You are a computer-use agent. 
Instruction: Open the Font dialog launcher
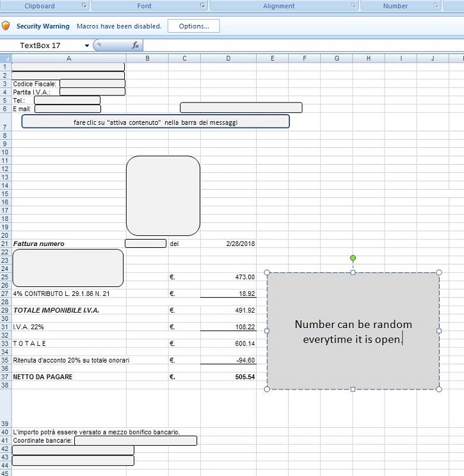pyautogui.click(x=202, y=6)
